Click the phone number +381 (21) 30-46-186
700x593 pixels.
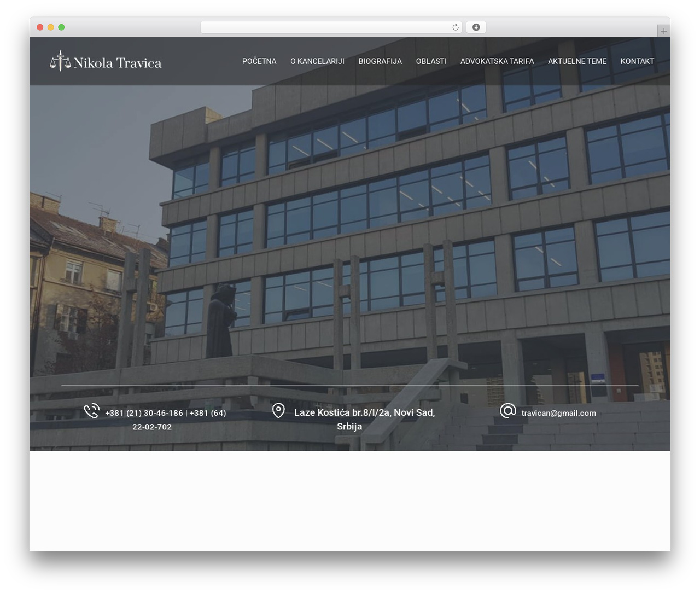(144, 413)
